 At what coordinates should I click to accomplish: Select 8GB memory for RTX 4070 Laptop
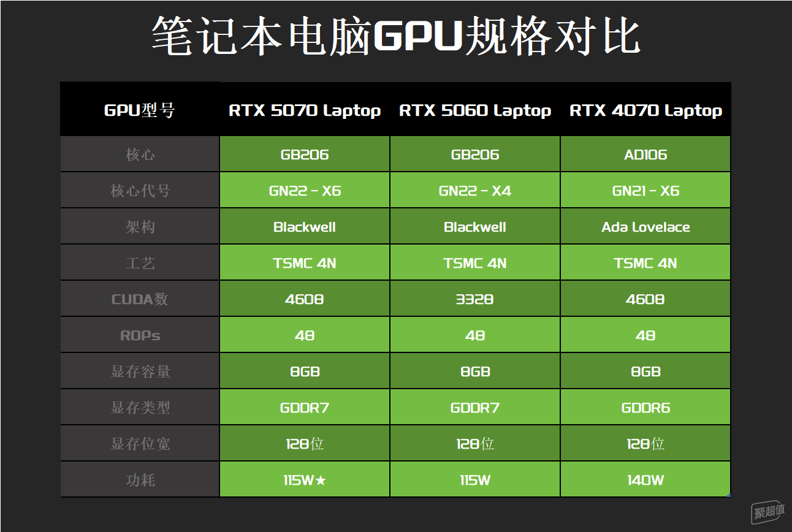click(645, 371)
